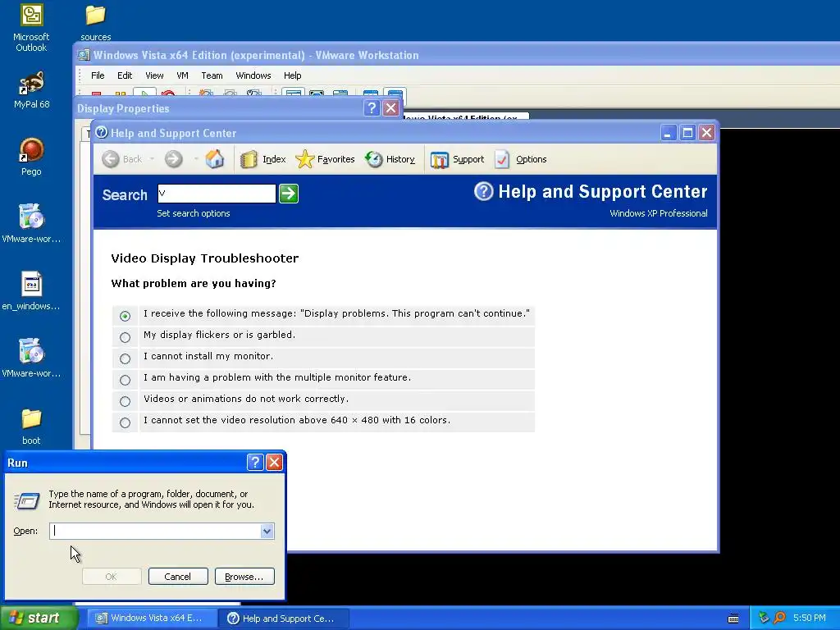Viewport: 840px width, 630px height.
Task: Click the Forward arrow in Help toolbar
Action: [x=174, y=159]
